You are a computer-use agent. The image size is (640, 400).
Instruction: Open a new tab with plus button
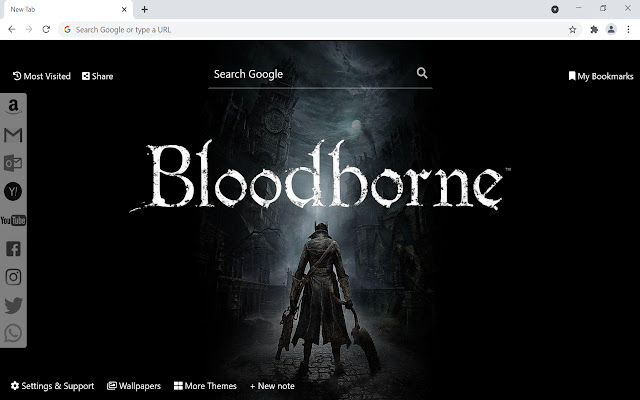tap(144, 9)
